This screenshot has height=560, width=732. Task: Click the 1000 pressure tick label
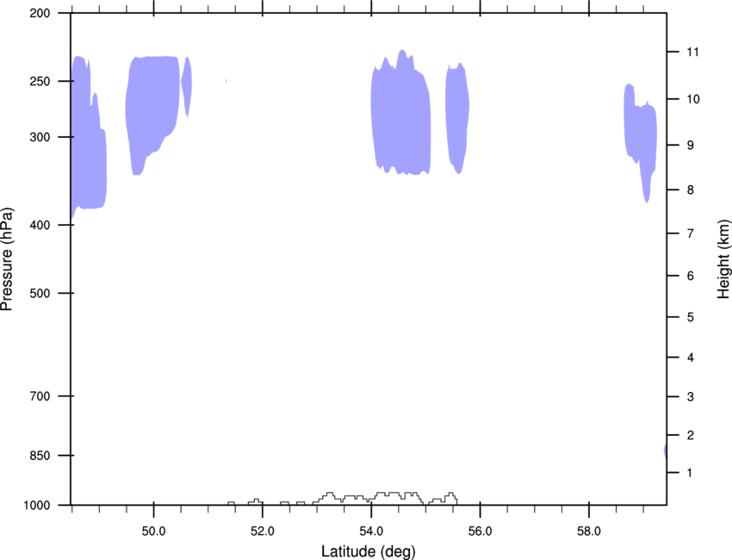(x=37, y=506)
